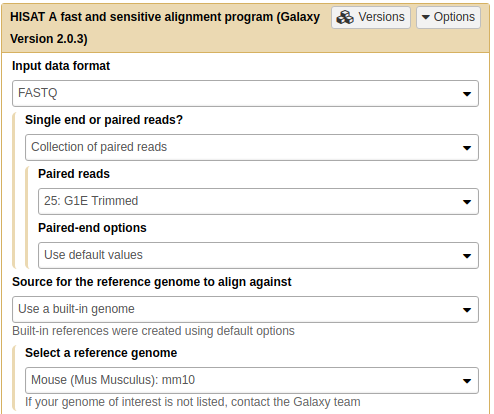Click the Select a reference genome label
The height and width of the screenshot is (414, 494).
[101, 353]
